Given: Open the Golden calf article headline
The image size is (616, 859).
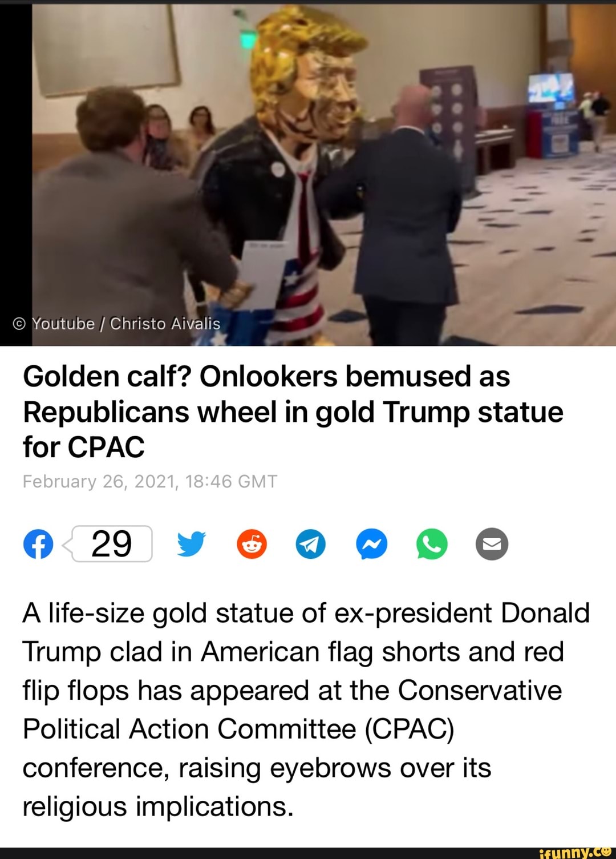Looking at the screenshot, I should click(x=293, y=412).
